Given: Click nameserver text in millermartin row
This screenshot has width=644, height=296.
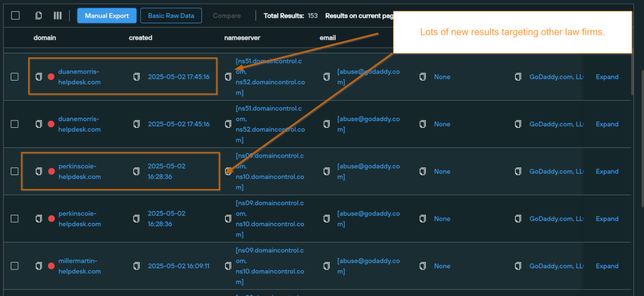Looking at the screenshot, I should point(270,266).
